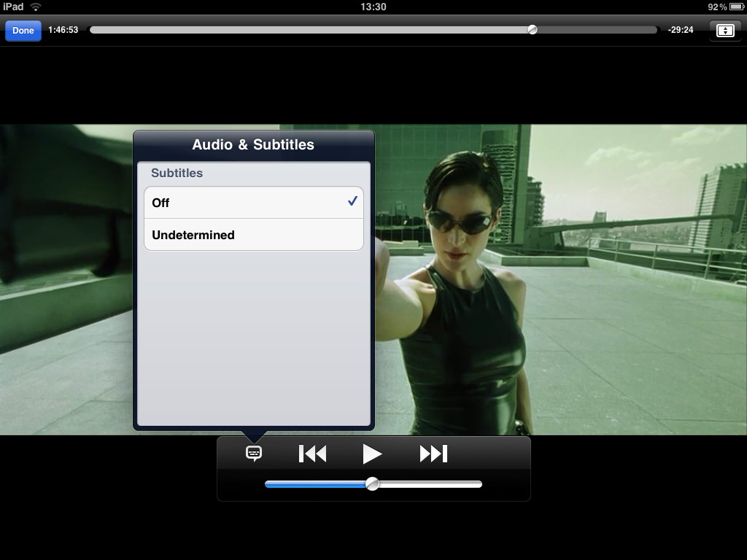
Task: Tap the Subtitles section header
Action: coord(177,173)
